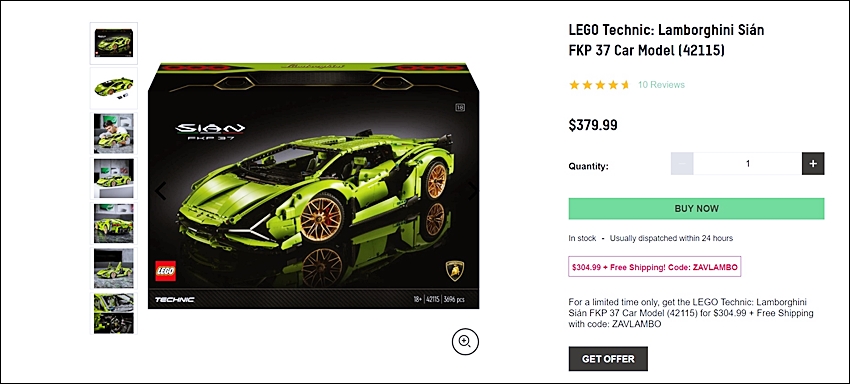Click the ZAVLAMBO promo code banner
The image size is (850, 384).
click(x=654, y=267)
